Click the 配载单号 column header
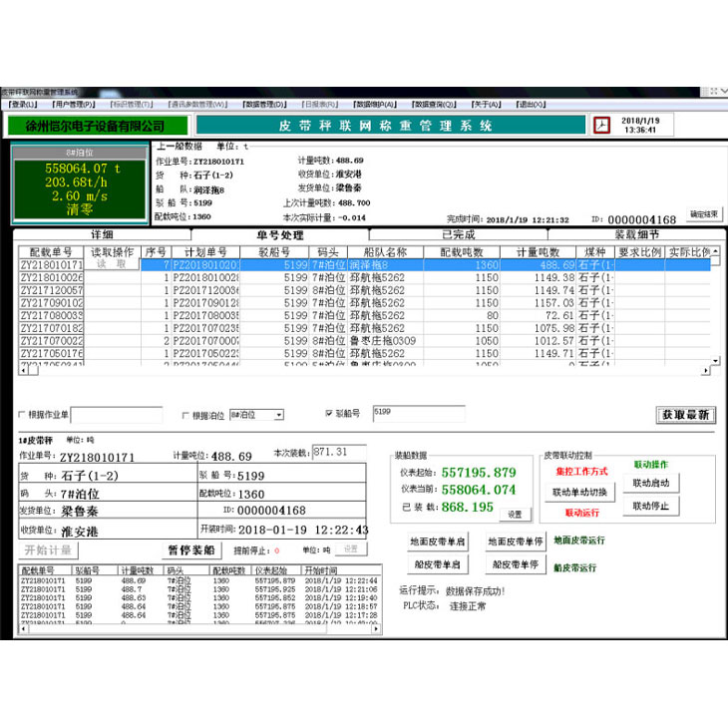The width and height of the screenshot is (728, 728). tap(51, 252)
